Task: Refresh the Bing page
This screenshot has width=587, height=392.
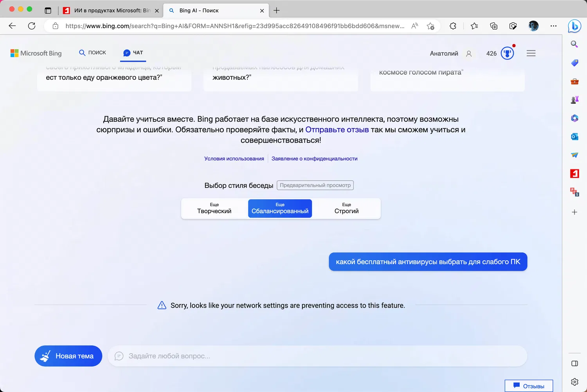Action: 32,26
